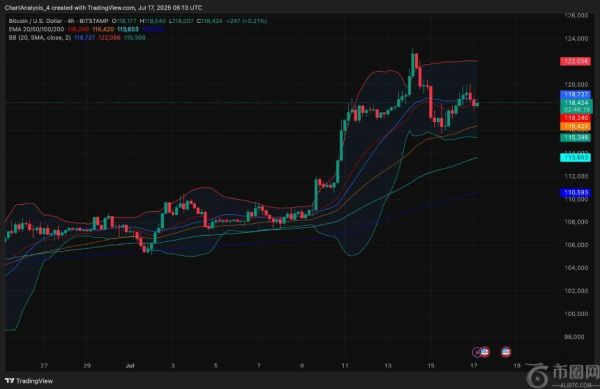Click the 5 date on the time axis
600x389 pixels.
(215, 366)
